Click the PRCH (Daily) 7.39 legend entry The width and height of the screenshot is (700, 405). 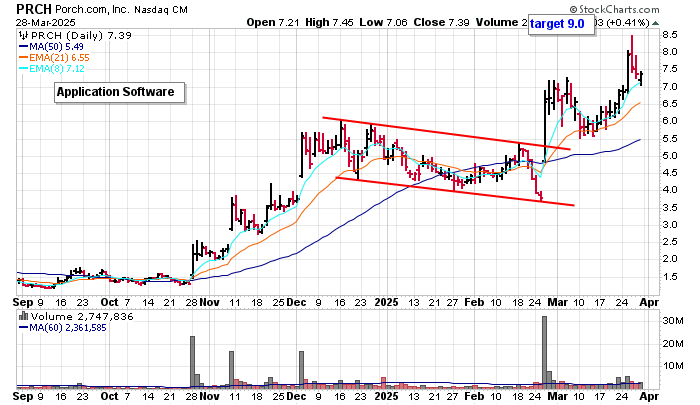coord(75,35)
